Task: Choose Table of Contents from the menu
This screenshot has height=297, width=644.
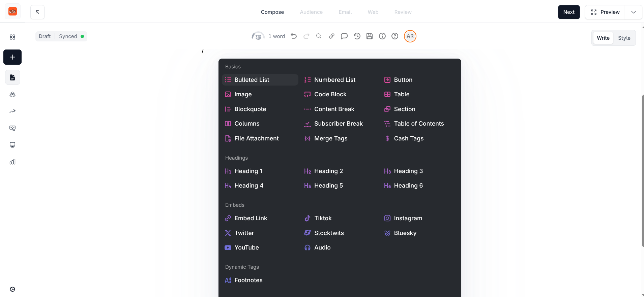Action: pyautogui.click(x=418, y=124)
